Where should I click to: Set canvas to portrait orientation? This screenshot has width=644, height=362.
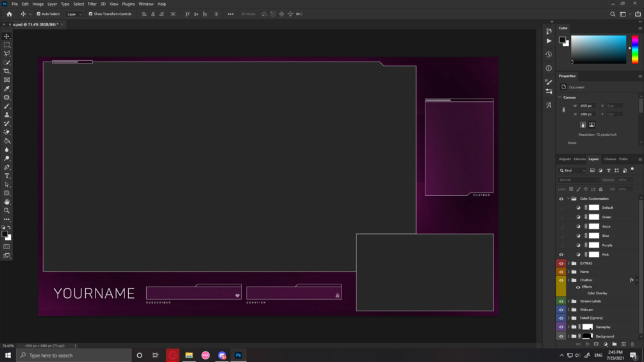[x=582, y=125]
